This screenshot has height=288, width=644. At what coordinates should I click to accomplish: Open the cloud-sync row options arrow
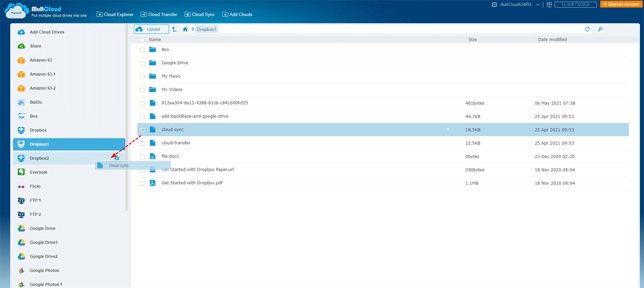pyautogui.click(x=448, y=130)
